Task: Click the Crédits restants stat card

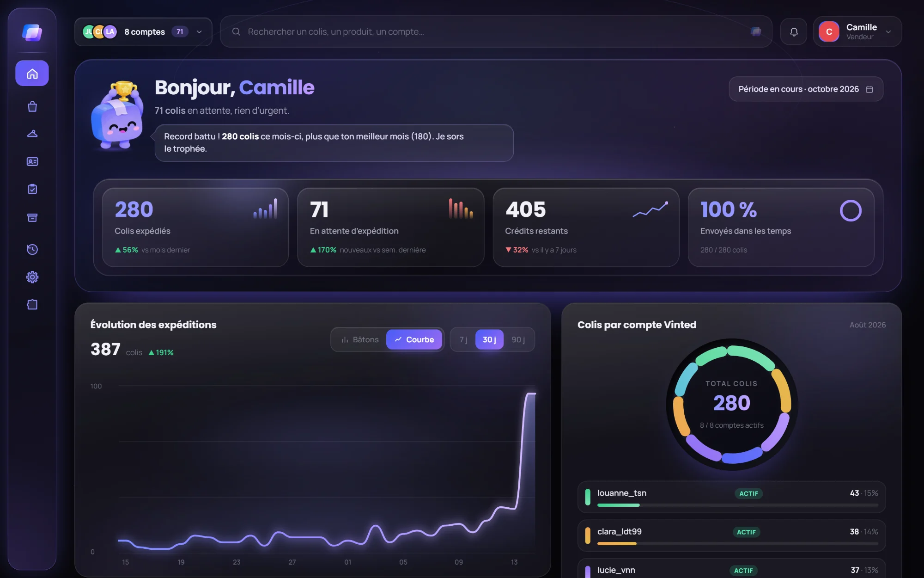Action: (586, 228)
